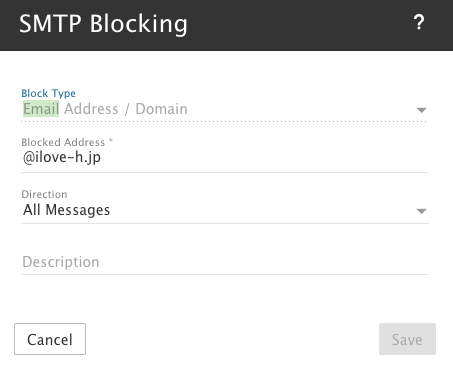Click the required asterisk by Blocked Address
This screenshot has width=453, height=371.
[x=111, y=140]
